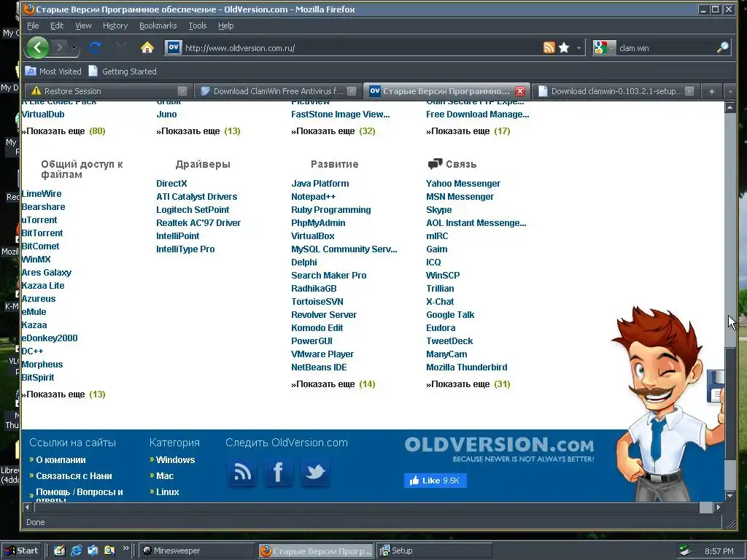Open Minesweeper from the taskbar
The height and width of the screenshot is (560, 747).
click(197, 551)
